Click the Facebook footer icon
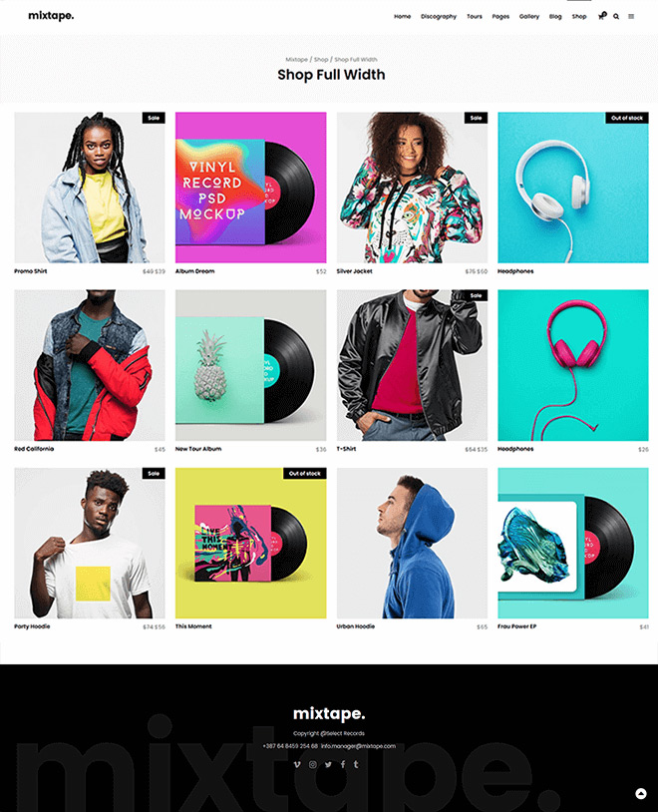The width and height of the screenshot is (658, 812). coord(343,764)
